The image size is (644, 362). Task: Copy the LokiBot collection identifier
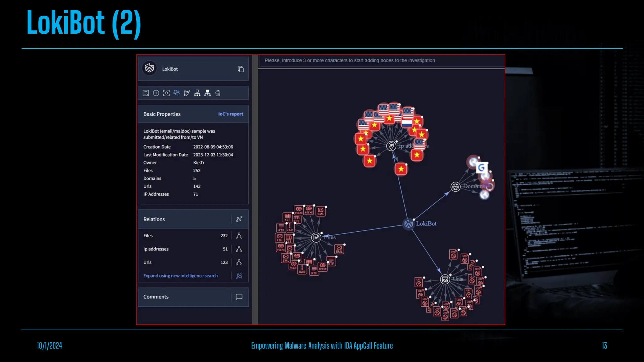click(241, 69)
